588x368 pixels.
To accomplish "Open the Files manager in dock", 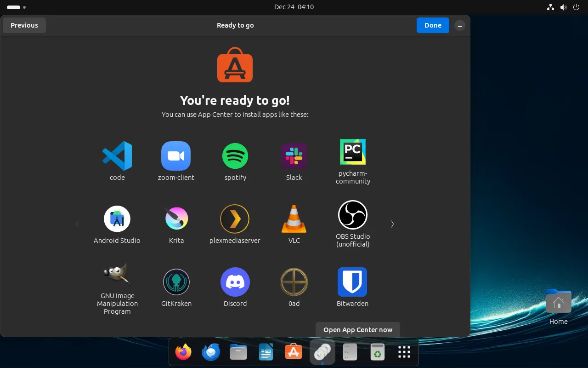I will (238, 352).
